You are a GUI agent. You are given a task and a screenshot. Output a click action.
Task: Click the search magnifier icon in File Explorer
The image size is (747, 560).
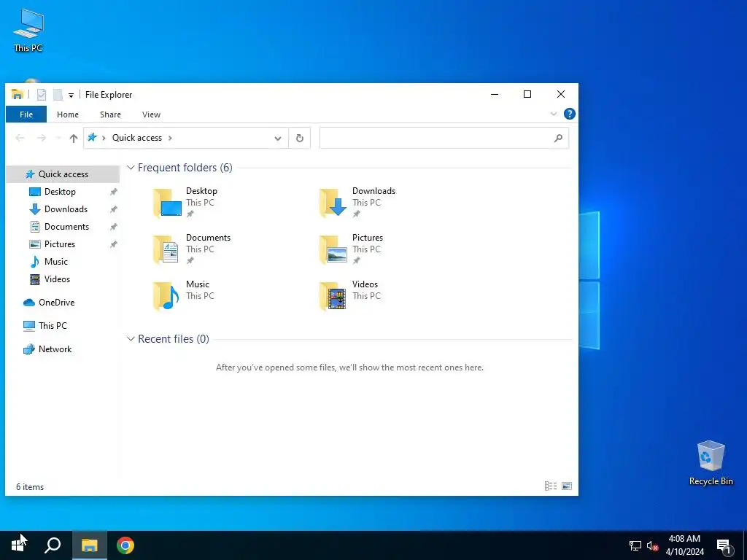click(558, 138)
